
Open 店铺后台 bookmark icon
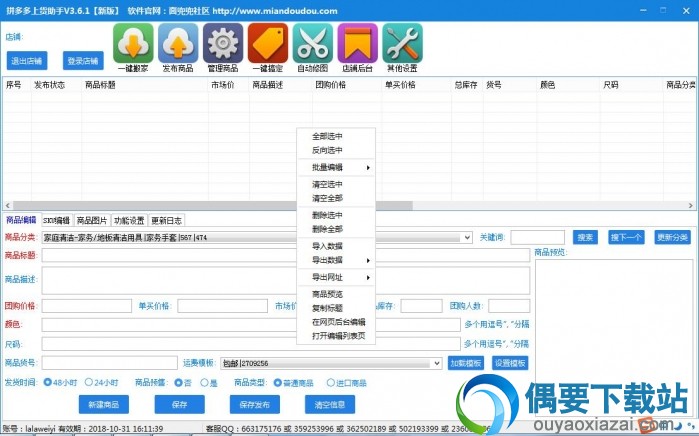(358, 43)
